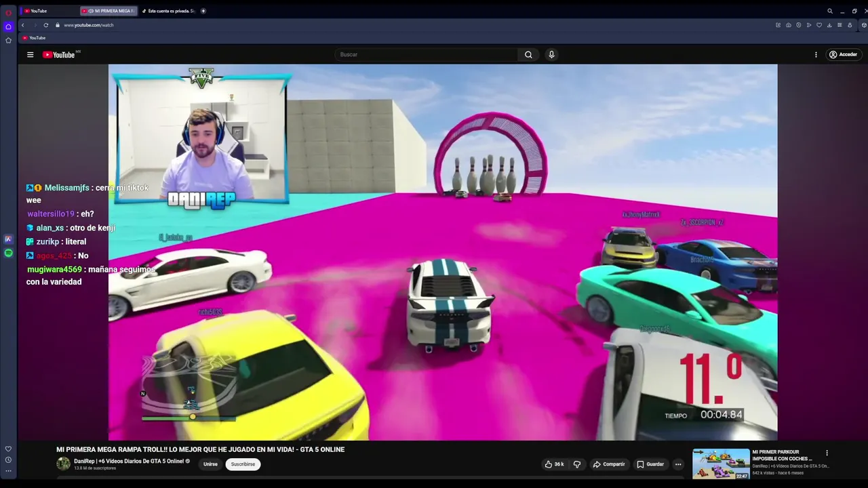Click the address bar URL
The width and height of the screenshot is (868, 488).
tap(89, 25)
